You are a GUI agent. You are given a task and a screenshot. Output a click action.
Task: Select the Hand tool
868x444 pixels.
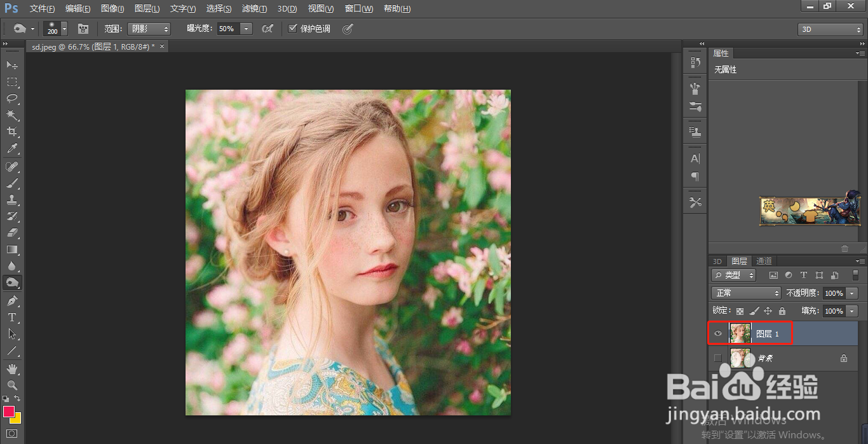coord(12,368)
